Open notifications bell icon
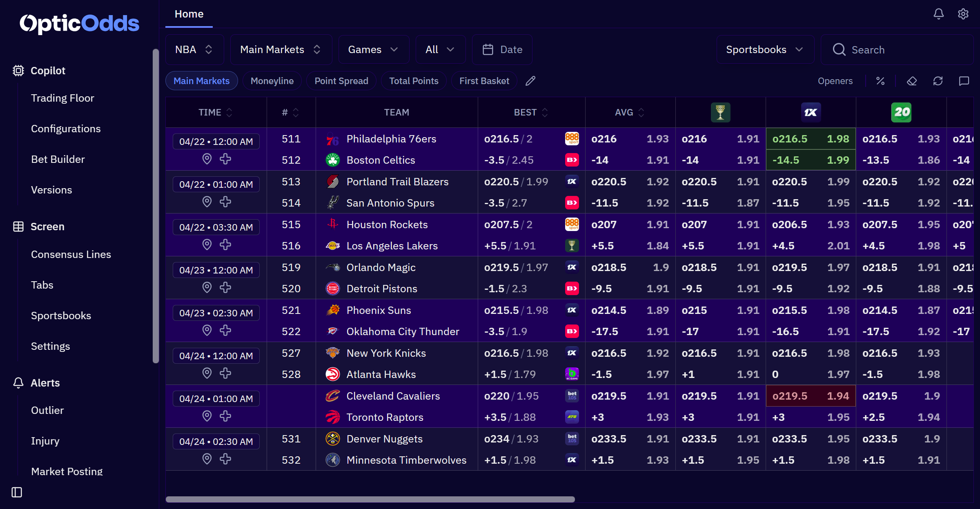 tap(938, 14)
